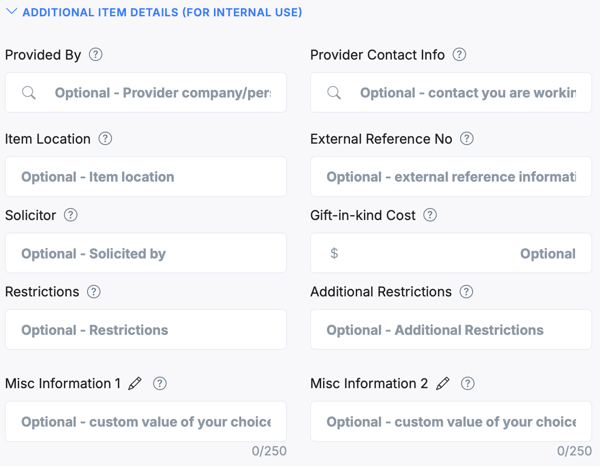Edit the Misc Information 2 label pencil
The image size is (600, 466).
point(443,383)
